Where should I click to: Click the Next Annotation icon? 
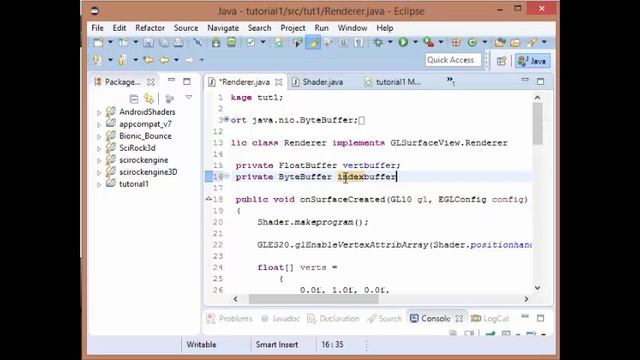pos(98,60)
